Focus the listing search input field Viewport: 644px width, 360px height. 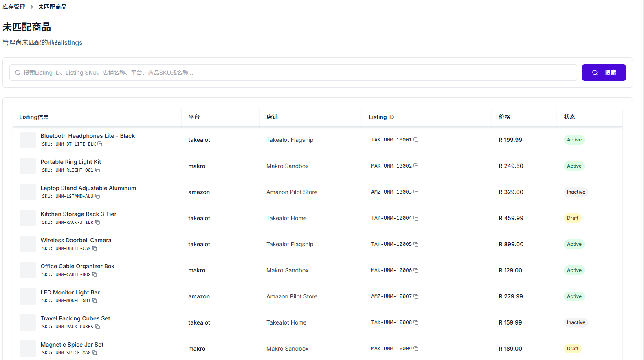pyautogui.click(x=293, y=73)
